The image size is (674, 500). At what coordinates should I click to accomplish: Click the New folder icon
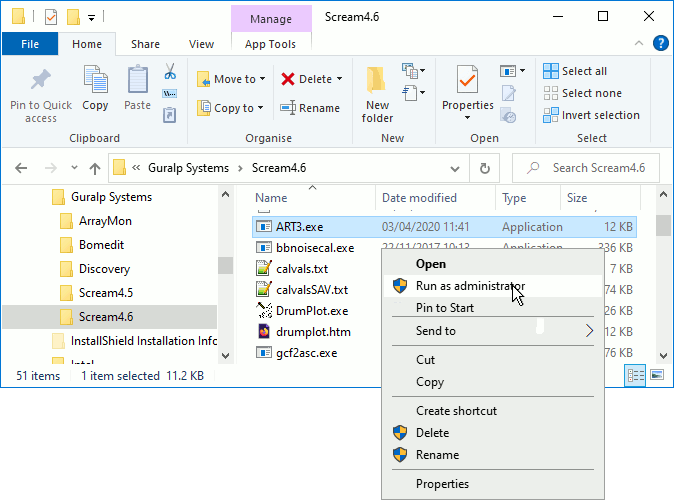(x=377, y=80)
